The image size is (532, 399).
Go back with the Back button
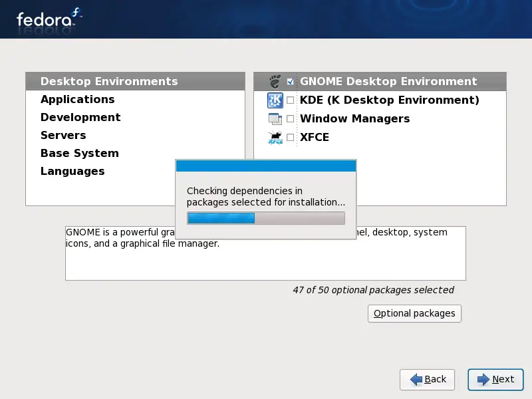click(427, 379)
